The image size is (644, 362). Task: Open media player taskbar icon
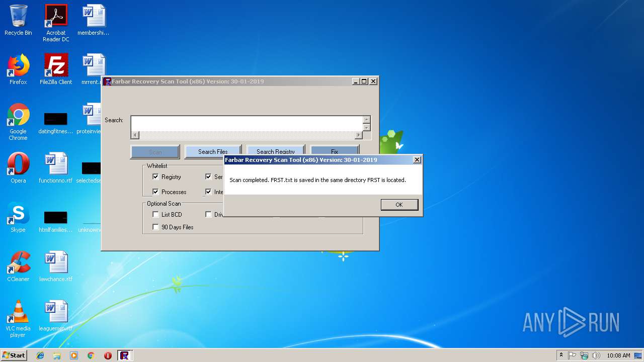coord(74,355)
